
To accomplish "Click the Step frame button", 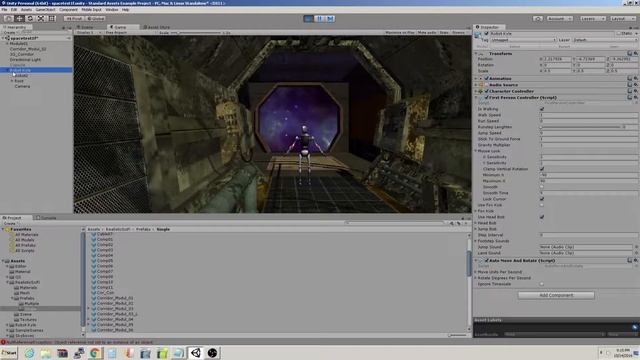I will click(331, 18).
